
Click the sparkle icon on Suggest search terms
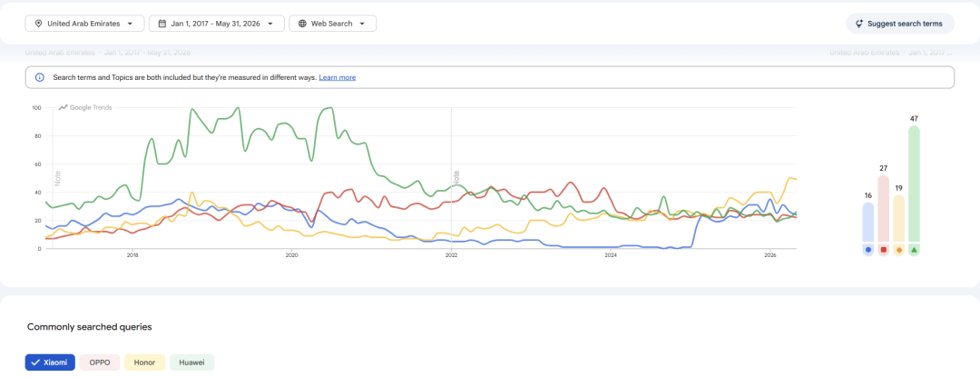click(x=860, y=24)
